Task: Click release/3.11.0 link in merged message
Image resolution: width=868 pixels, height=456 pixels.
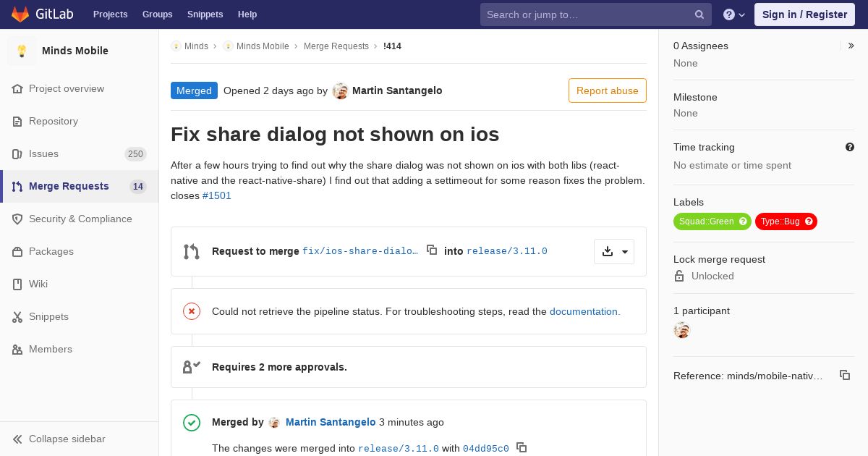Action: click(x=399, y=448)
